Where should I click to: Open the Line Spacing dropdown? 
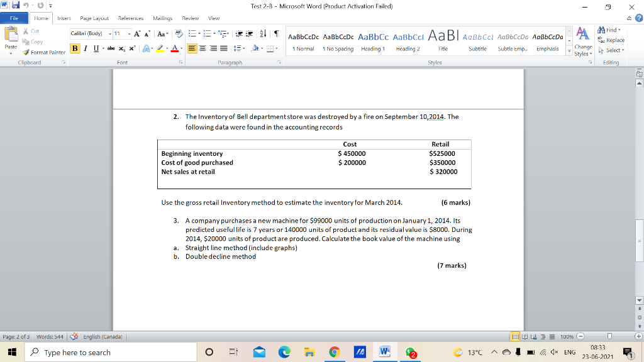click(239, 48)
